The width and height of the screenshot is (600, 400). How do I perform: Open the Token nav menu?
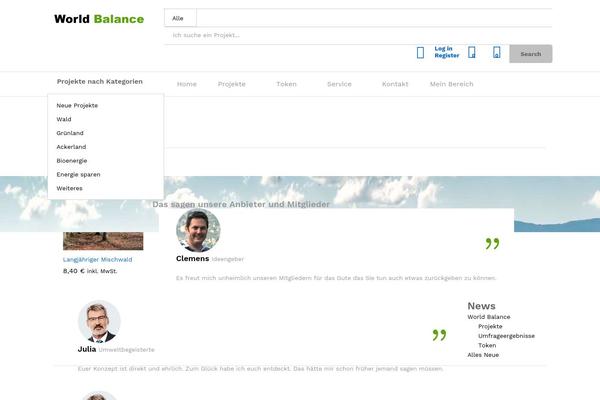pos(286,84)
